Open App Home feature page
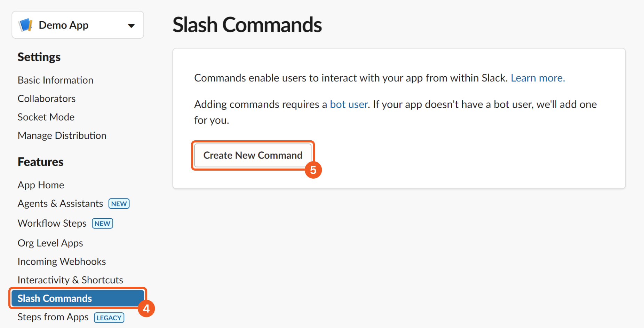 point(41,185)
